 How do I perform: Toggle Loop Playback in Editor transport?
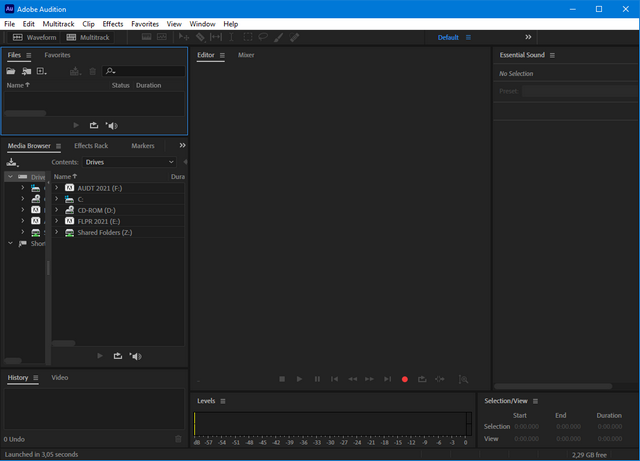pos(422,379)
